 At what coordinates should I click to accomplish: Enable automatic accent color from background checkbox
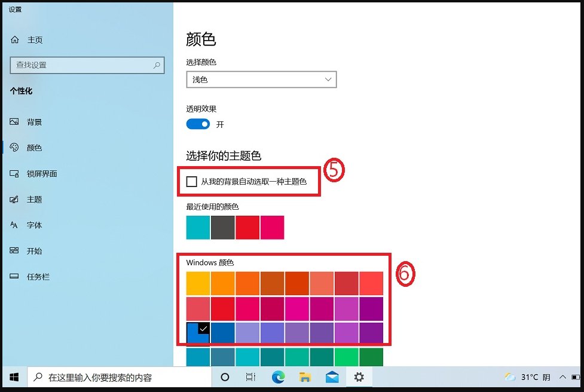click(x=192, y=181)
